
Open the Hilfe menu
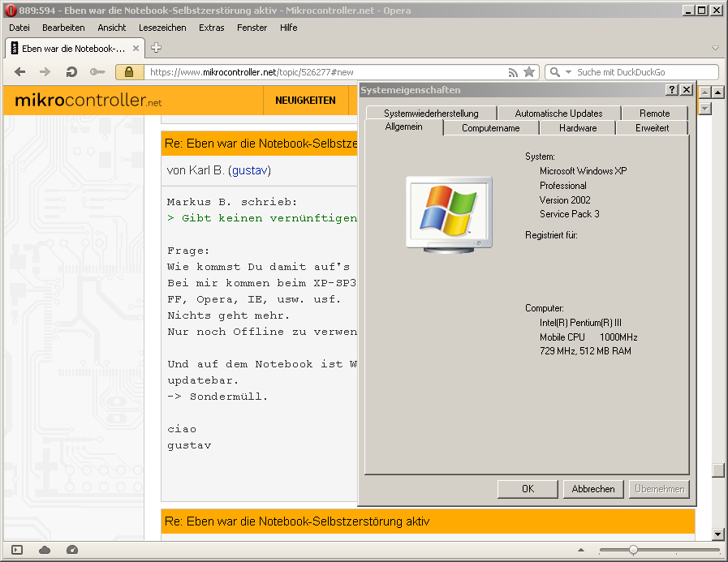click(288, 28)
